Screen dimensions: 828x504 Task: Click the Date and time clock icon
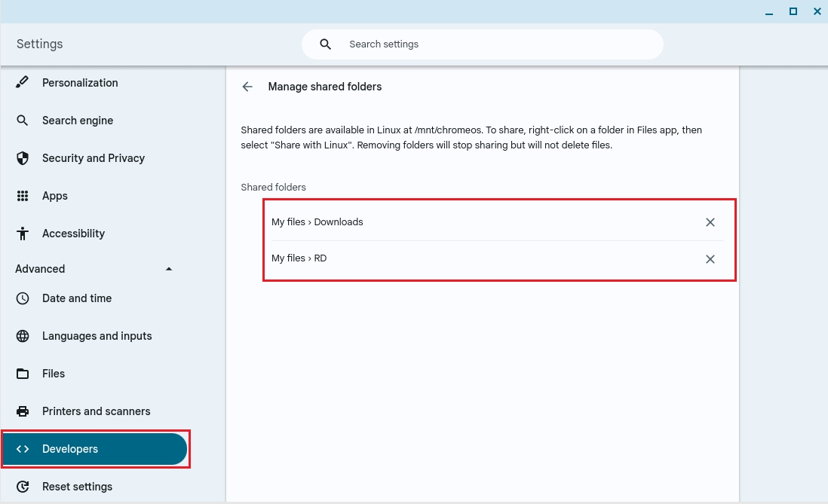click(23, 298)
